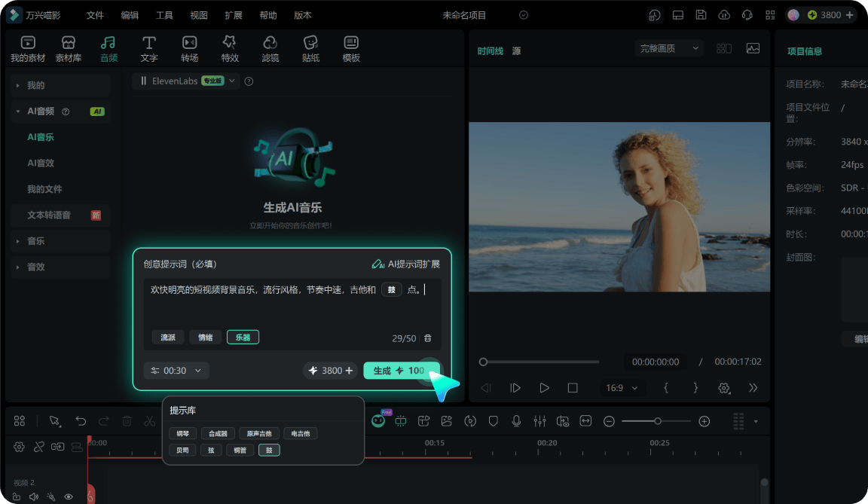Mute the 视频 2 track speaker icon

coord(34,496)
